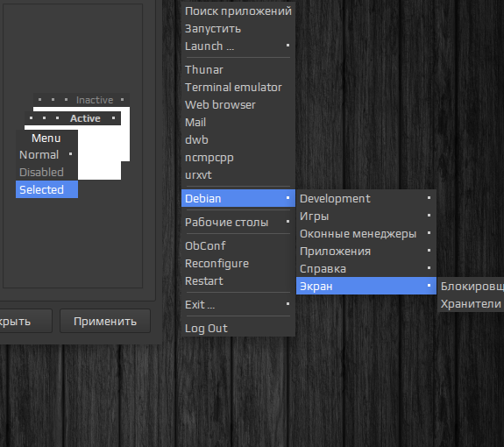Image resolution: width=504 pixels, height=447 pixels.
Task: Expand the Launch ... submenu
Action: pyautogui.click(x=238, y=46)
